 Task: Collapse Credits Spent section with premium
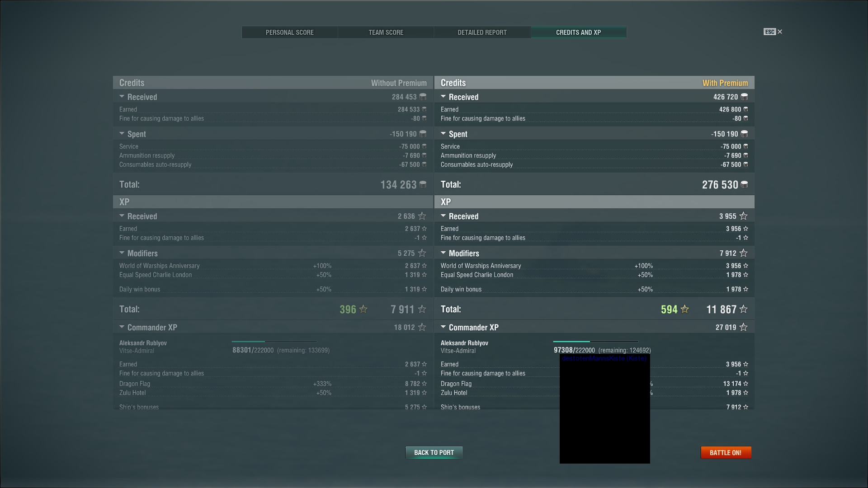(x=443, y=134)
